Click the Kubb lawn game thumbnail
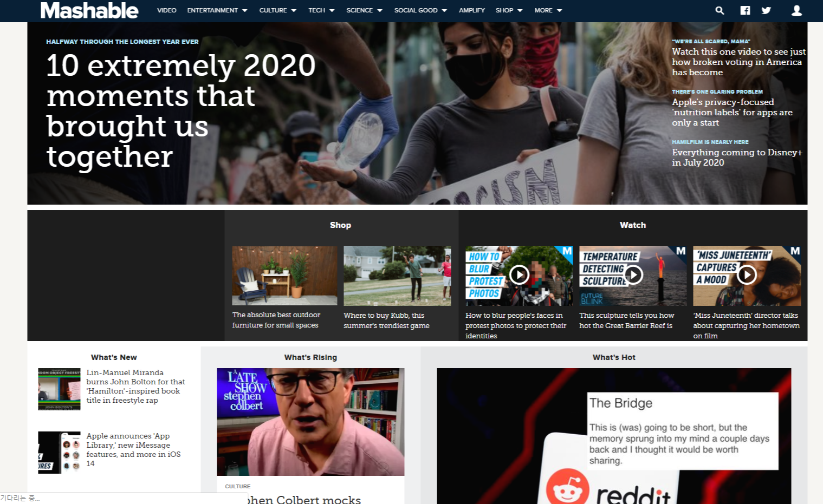The width and height of the screenshot is (823, 504). [x=397, y=276]
